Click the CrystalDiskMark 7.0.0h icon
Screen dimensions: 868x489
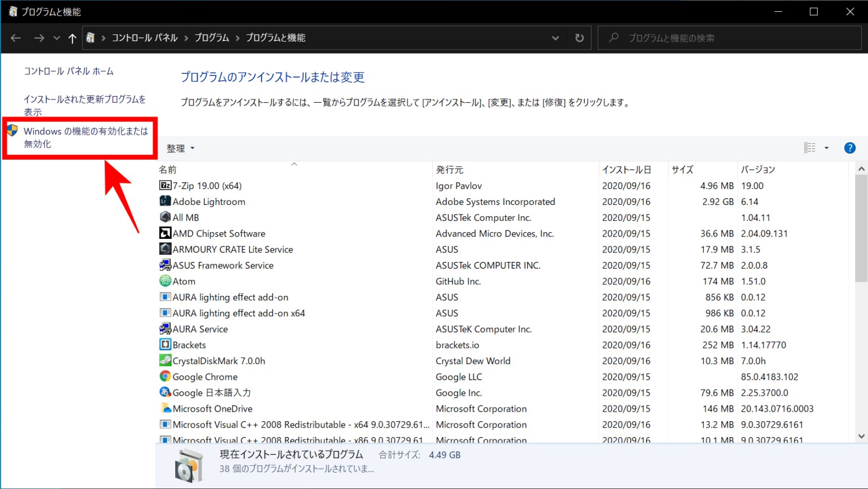coord(164,360)
